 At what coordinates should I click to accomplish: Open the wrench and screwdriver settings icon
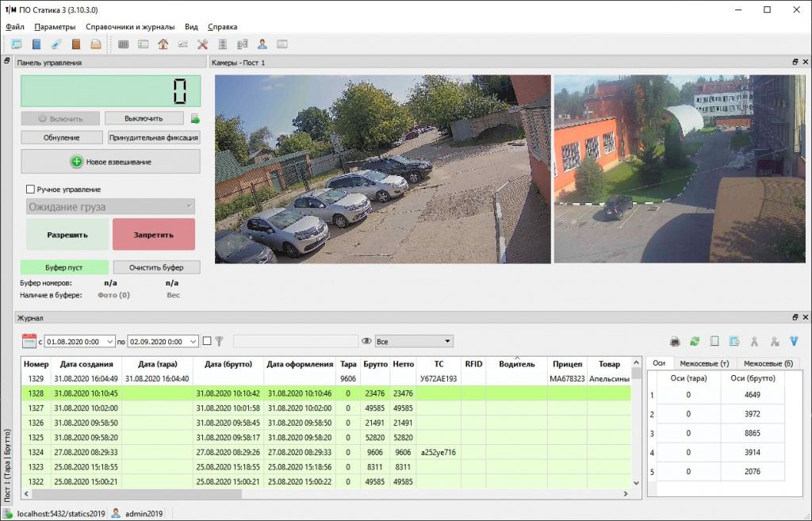coord(202,44)
